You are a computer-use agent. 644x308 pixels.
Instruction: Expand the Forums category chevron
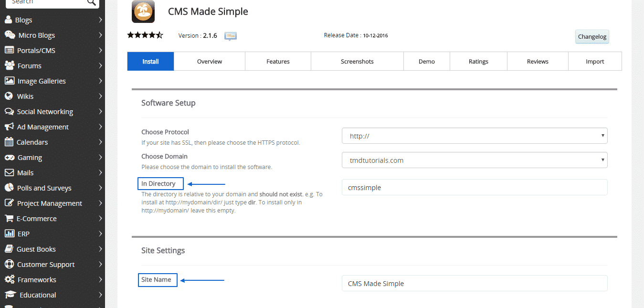[x=100, y=66]
